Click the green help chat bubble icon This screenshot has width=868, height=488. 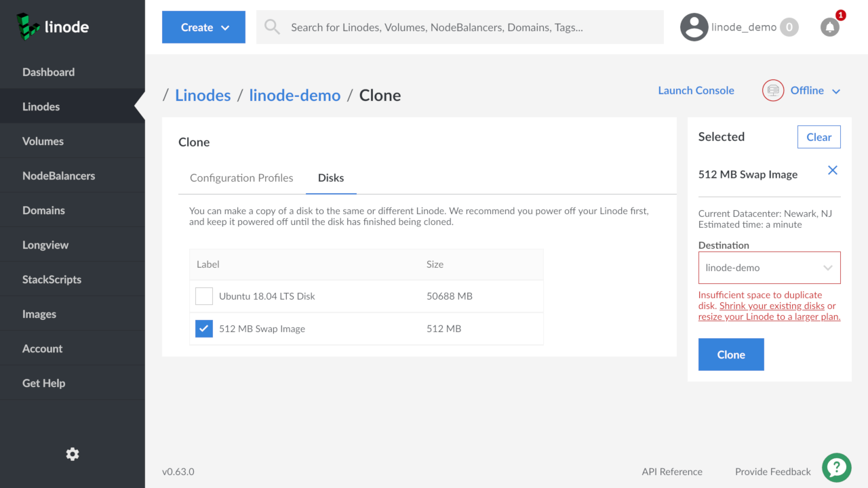[837, 467]
